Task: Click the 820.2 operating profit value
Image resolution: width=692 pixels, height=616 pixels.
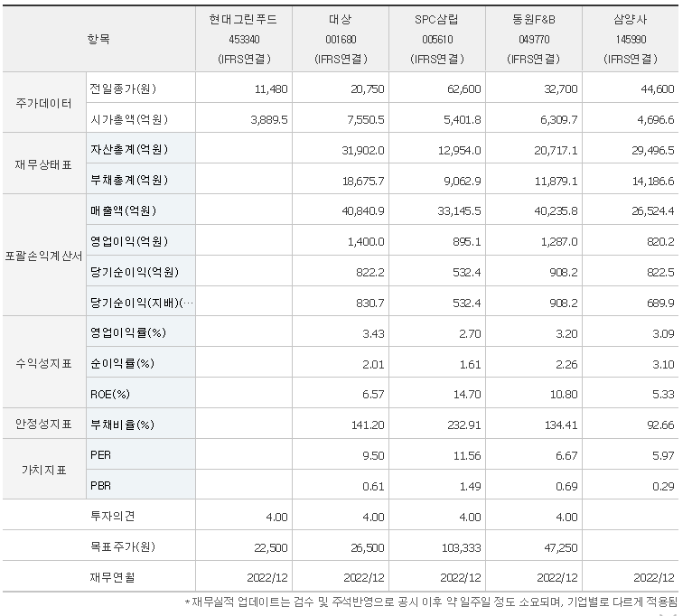Action: 660,242
